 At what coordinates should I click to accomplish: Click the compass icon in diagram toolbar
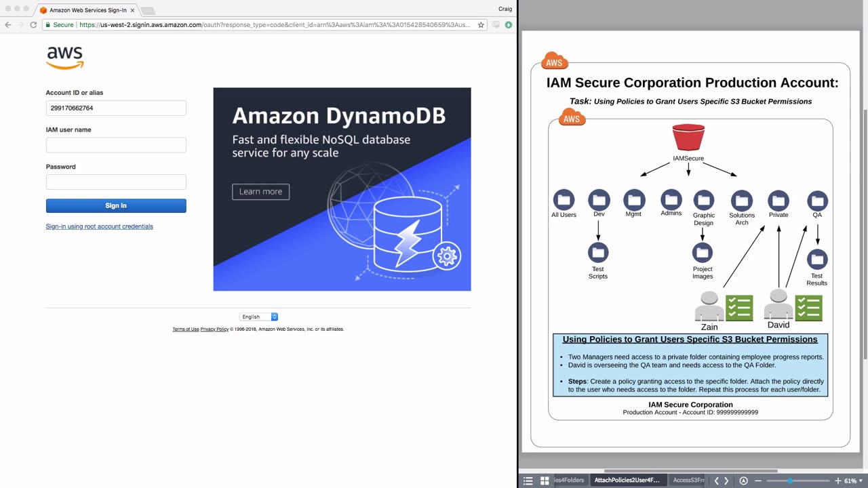pos(743,481)
